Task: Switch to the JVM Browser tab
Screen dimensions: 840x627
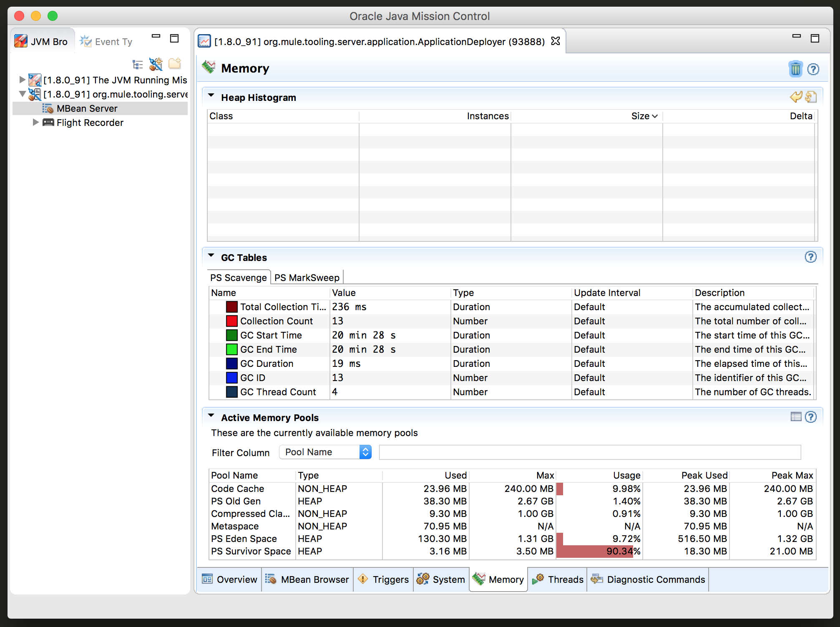Action: click(42, 41)
